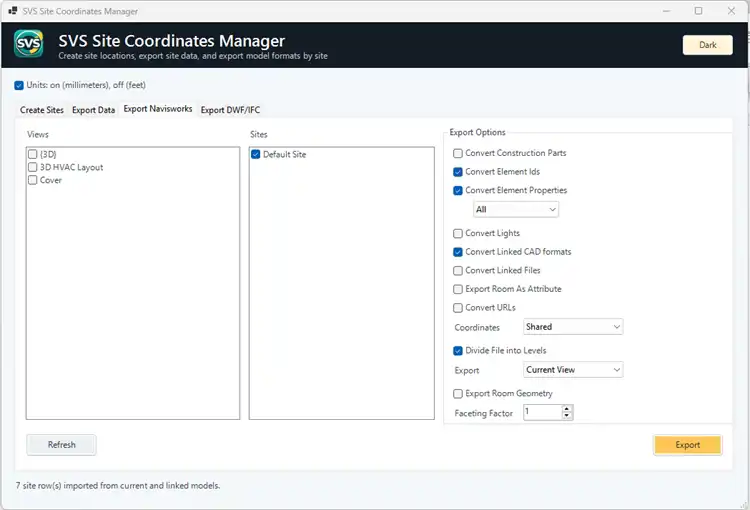Switch to Dark theme button
Screen dimensions: 750x510
[x=707, y=45]
